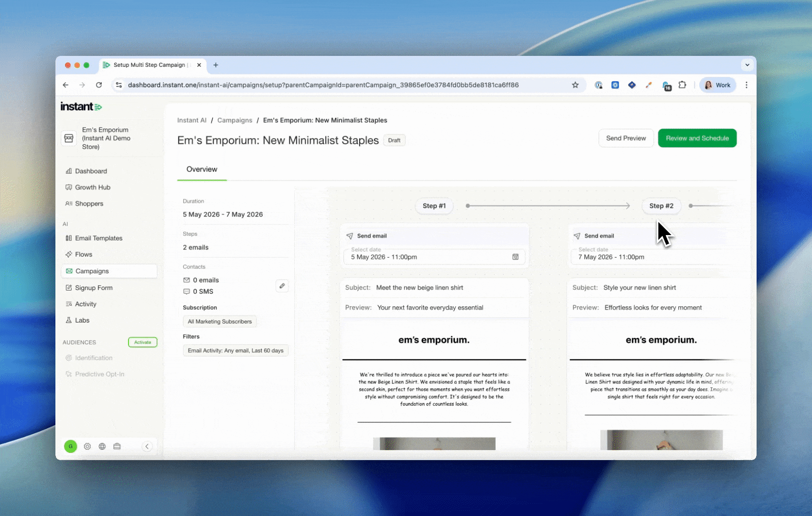Open the green G user avatar

coord(71,446)
